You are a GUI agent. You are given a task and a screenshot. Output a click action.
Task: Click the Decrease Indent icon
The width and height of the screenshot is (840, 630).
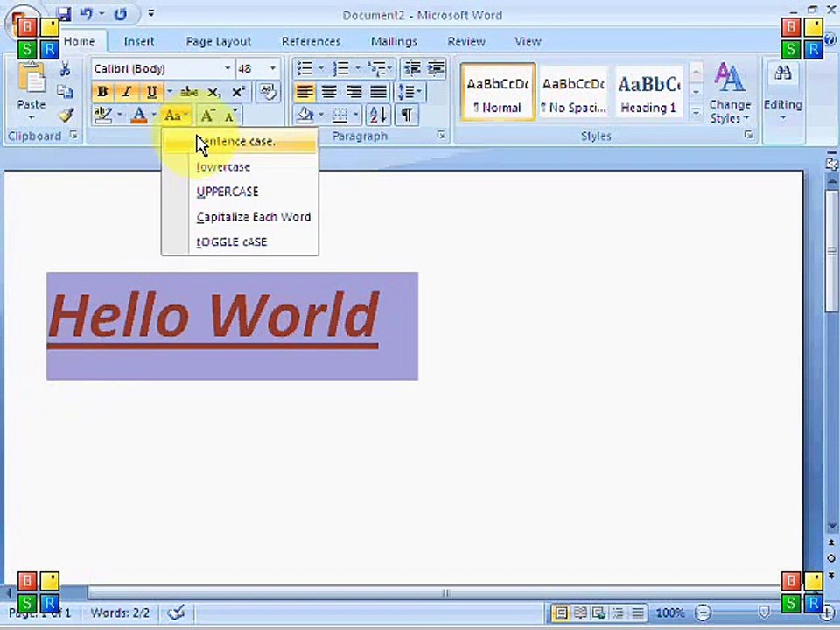click(x=412, y=68)
